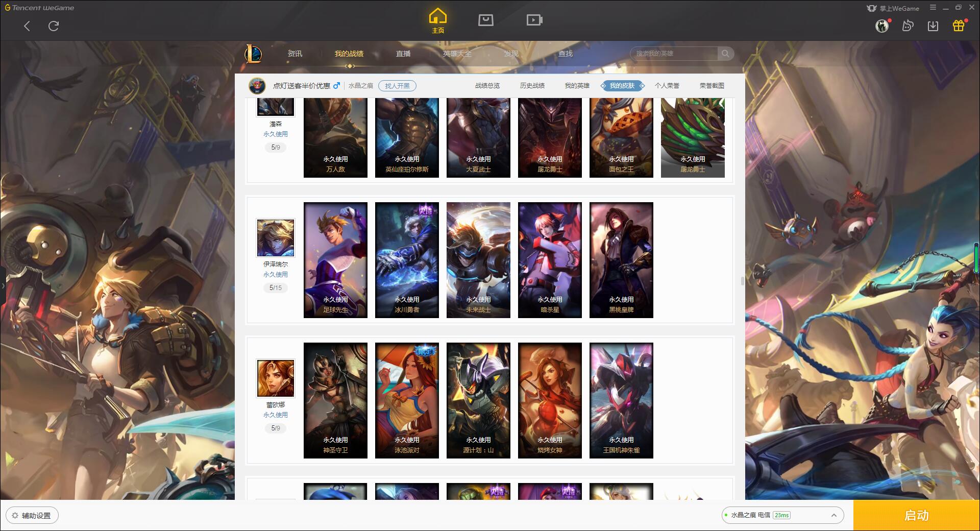Image resolution: width=980 pixels, height=531 pixels.
Task: Open the 王国机神朱雀 skin card
Action: point(621,400)
